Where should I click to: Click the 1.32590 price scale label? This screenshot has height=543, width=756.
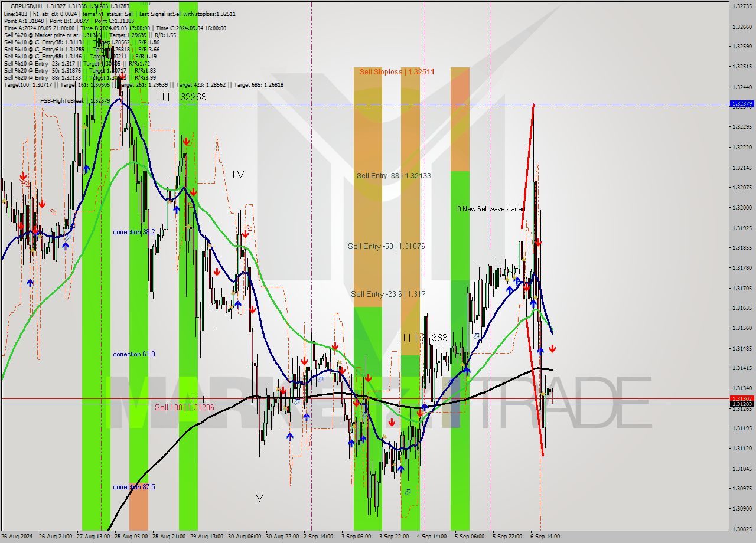[742, 47]
